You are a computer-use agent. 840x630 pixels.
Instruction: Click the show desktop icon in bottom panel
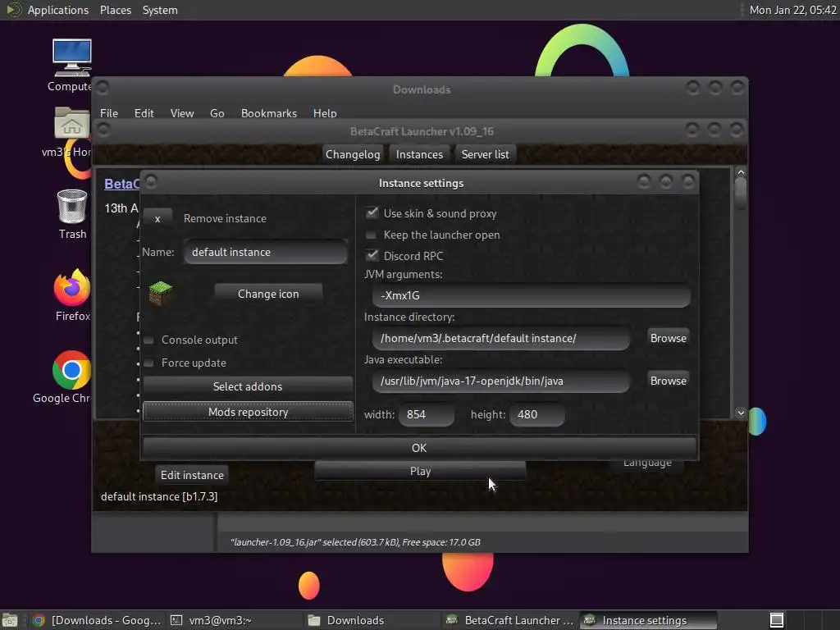click(10, 620)
